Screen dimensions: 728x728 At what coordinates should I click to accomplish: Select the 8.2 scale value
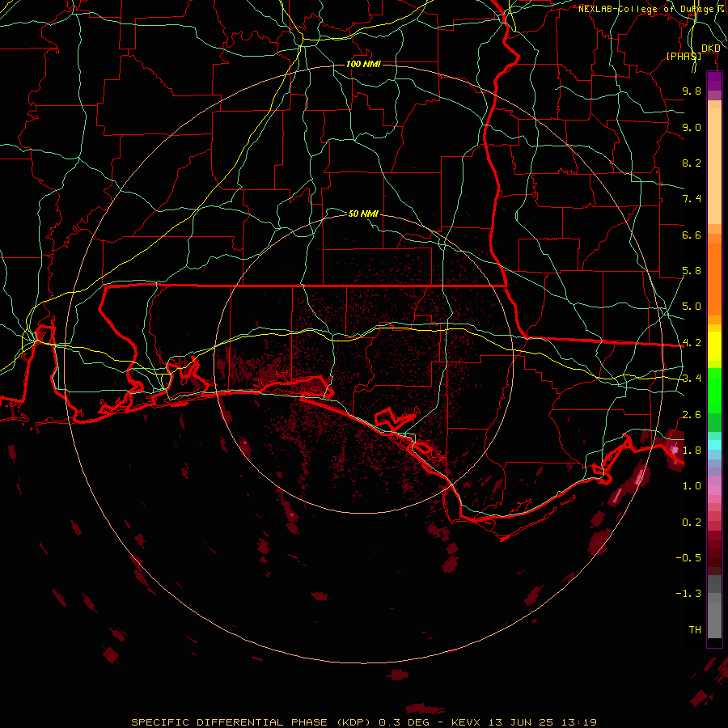(x=692, y=163)
